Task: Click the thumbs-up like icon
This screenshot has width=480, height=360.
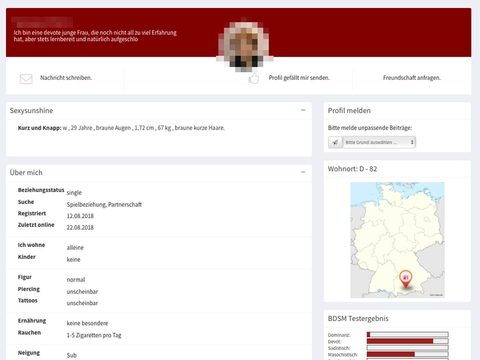Action: (254, 78)
